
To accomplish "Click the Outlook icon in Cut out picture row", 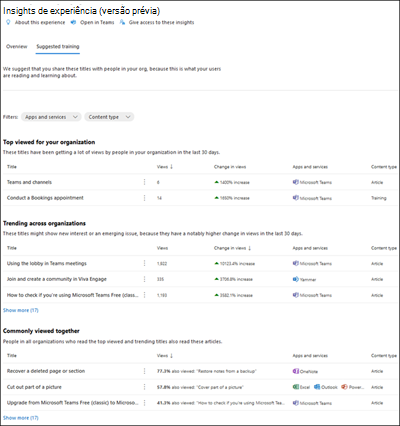I will coord(317,387).
